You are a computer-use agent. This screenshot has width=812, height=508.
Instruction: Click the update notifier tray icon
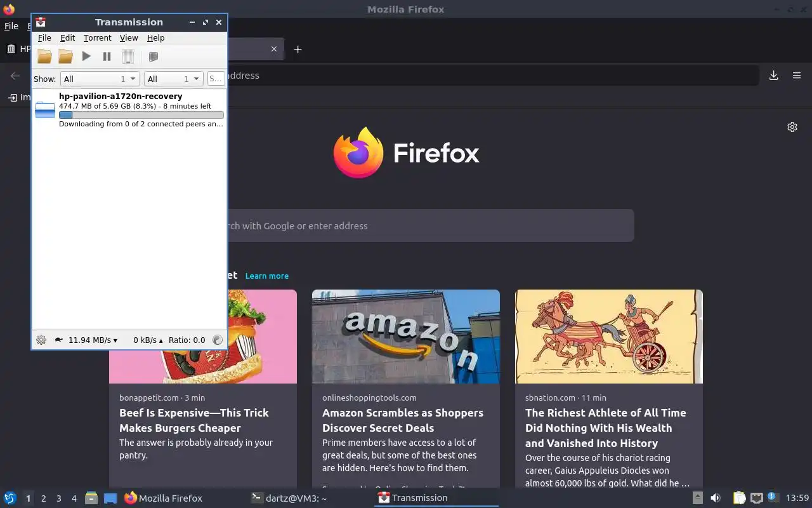pyautogui.click(x=773, y=497)
